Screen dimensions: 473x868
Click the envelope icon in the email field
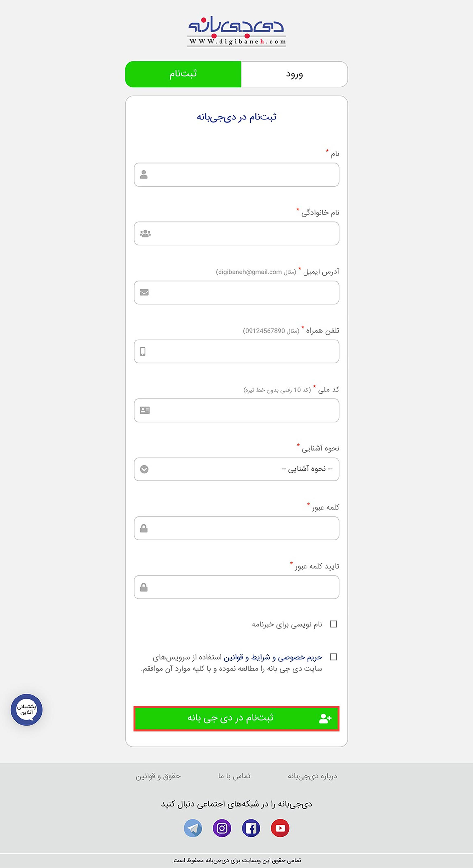(x=144, y=292)
